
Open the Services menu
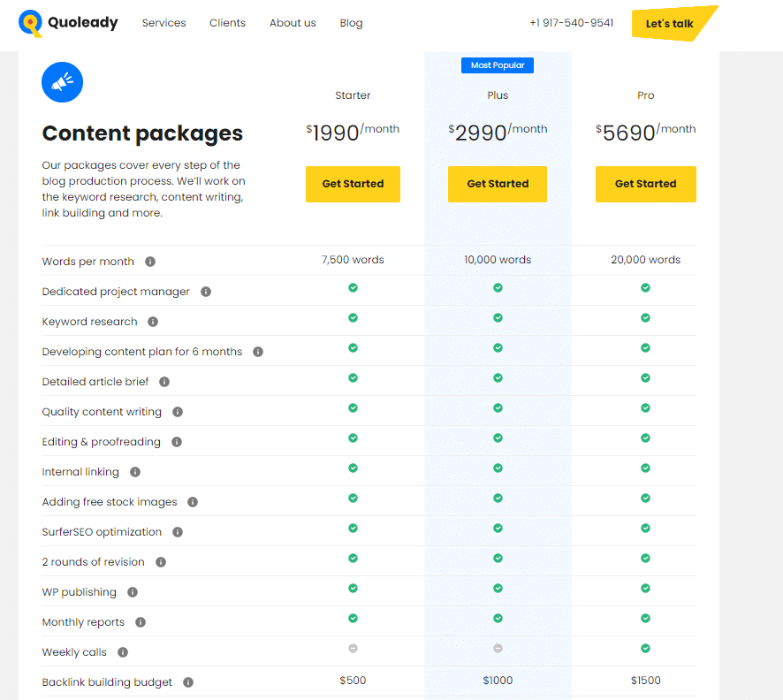(163, 23)
